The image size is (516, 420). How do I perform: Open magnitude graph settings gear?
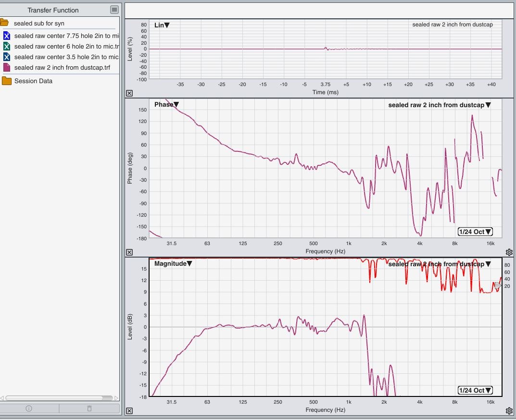coord(509,411)
